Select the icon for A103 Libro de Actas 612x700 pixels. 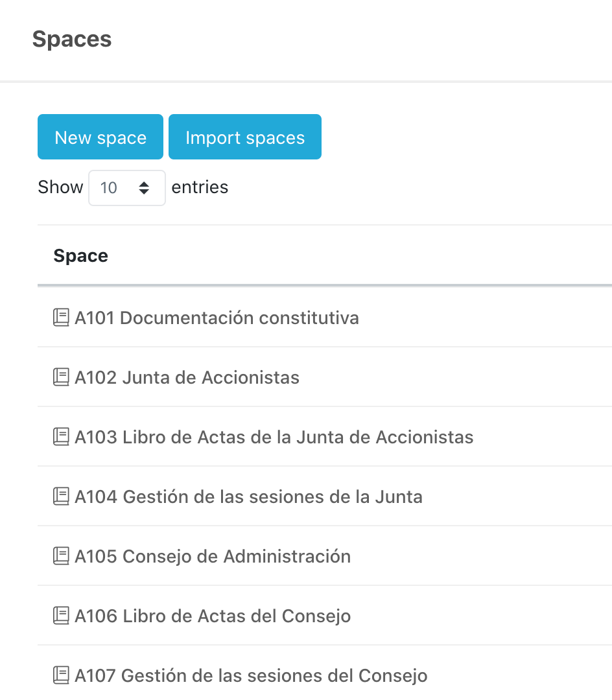[60, 437]
